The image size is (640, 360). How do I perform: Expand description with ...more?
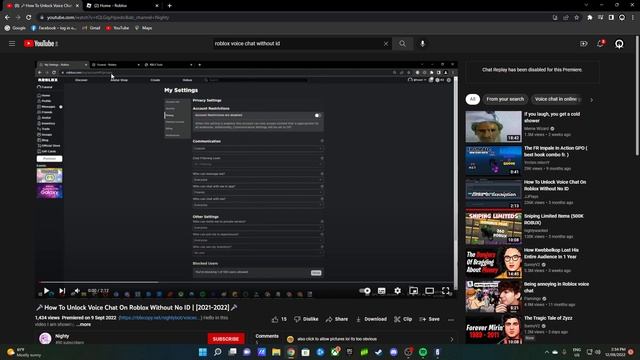pyautogui.click(x=84, y=324)
